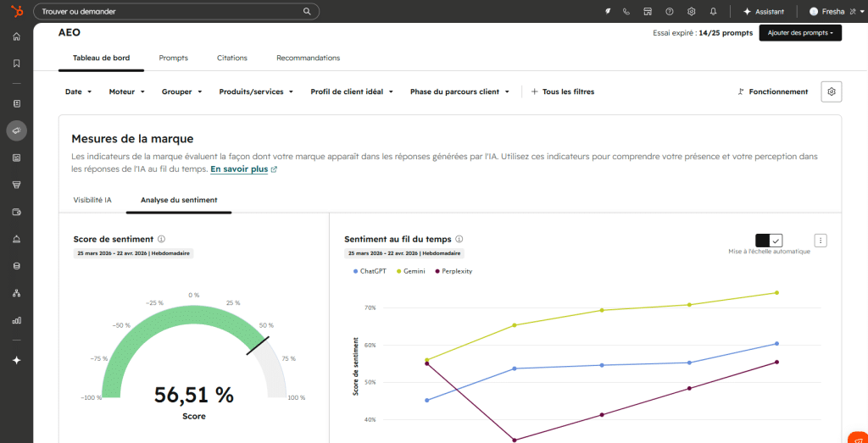Open the Assistant button in top bar

pyautogui.click(x=764, y=11)
